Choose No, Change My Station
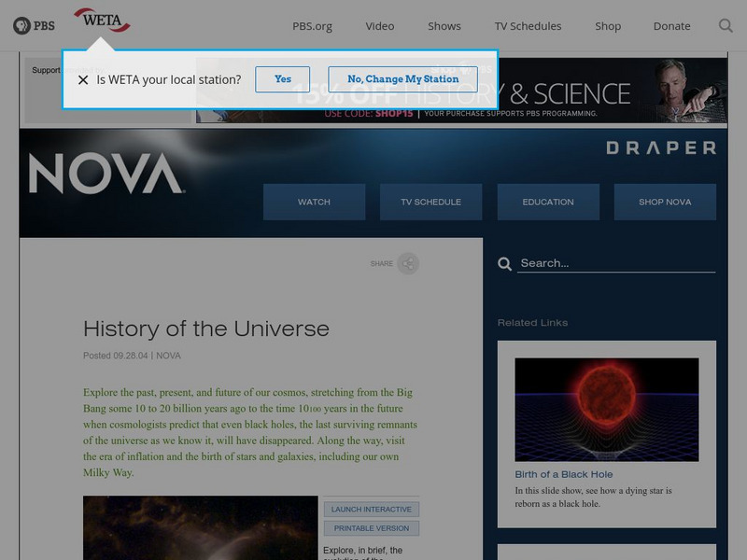Screen dimensions: 747x560 coord(403,79)
